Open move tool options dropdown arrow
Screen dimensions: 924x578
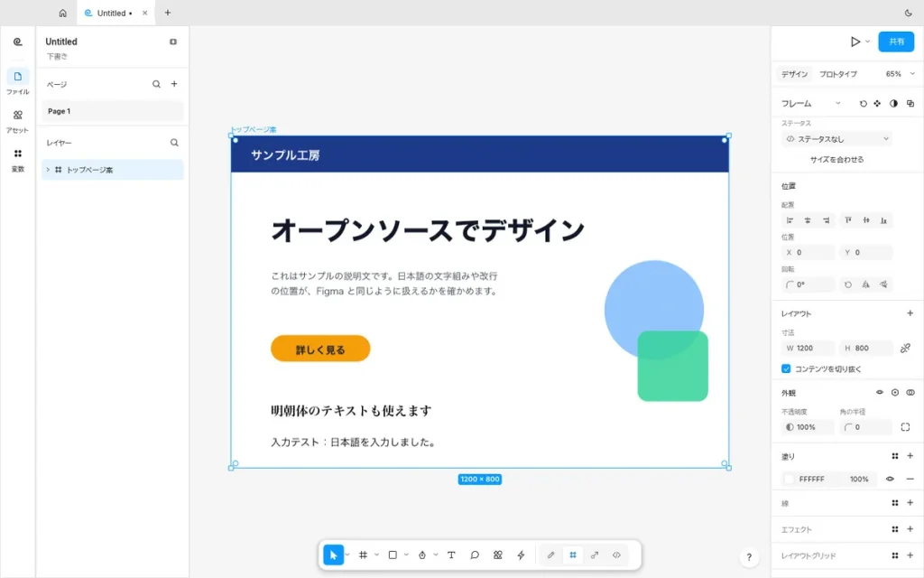tap(347, 555)
